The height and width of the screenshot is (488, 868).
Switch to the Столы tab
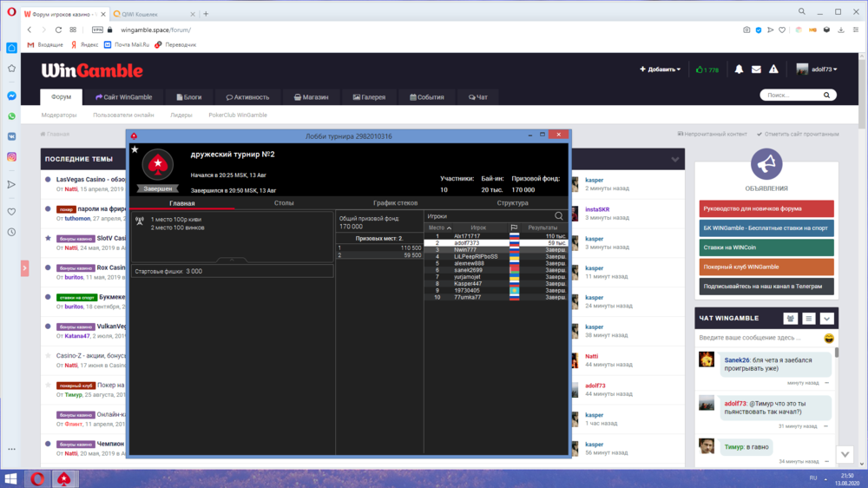(x=284, y=203)
